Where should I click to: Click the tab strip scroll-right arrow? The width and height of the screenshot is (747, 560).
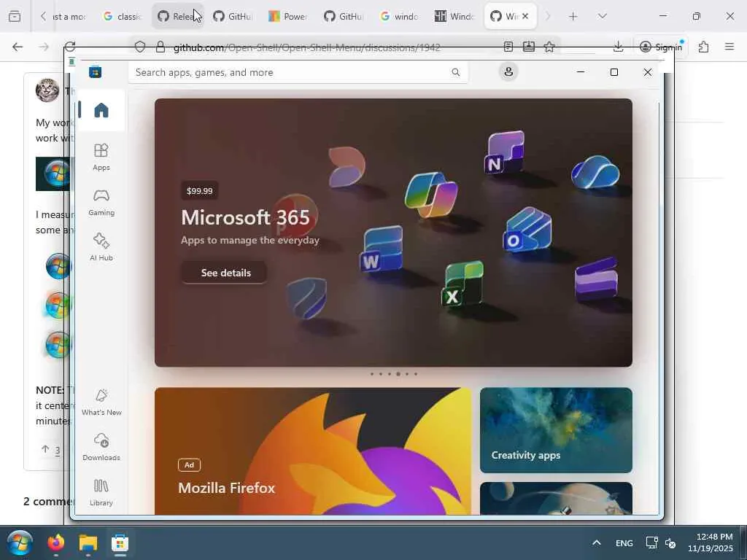[547, 16]
